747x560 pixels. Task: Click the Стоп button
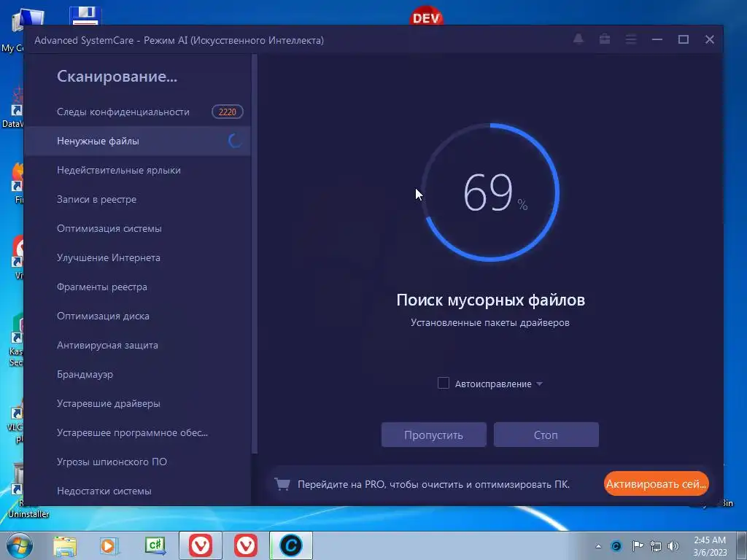click(x=546, y=435)
